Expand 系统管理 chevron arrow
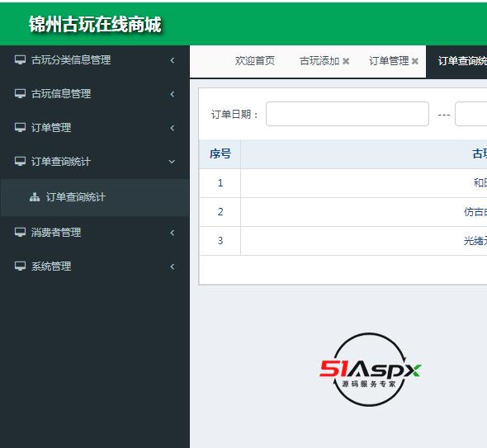Image resolution: width=487 pixels, height=448 pixels. click(173, 266)
